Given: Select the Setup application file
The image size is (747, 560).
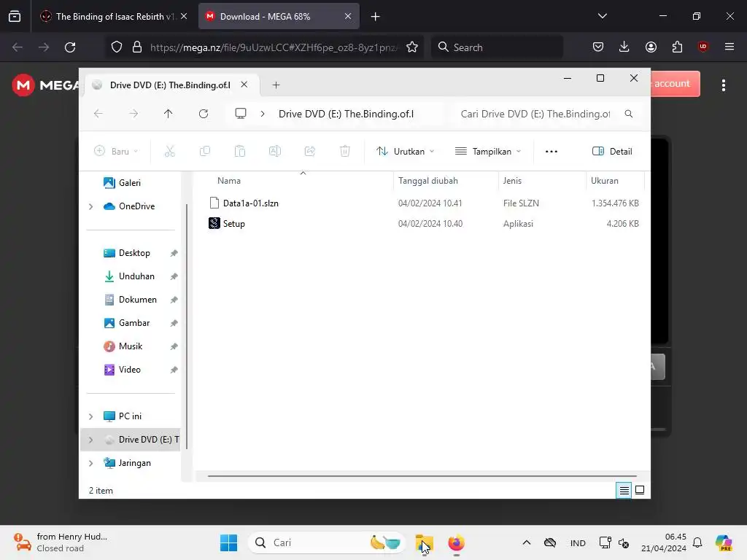Looking at the screenshot, I should click(x=234, y=224).
